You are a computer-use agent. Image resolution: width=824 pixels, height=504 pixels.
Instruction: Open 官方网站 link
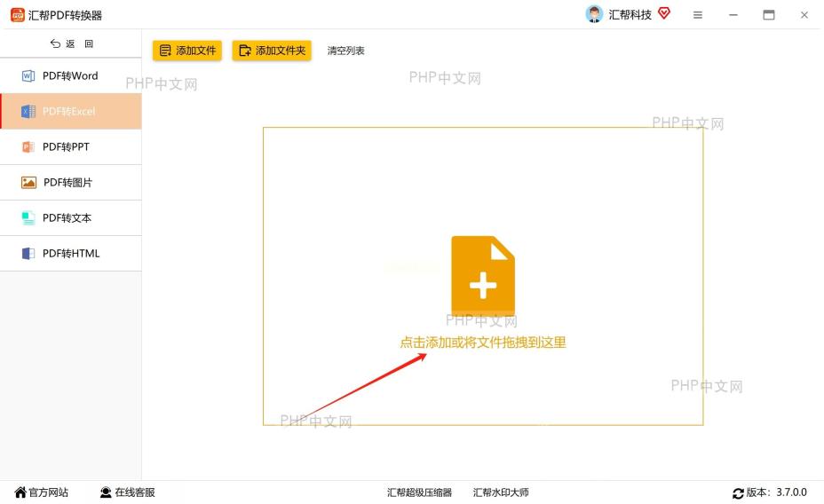coord(48,492)
